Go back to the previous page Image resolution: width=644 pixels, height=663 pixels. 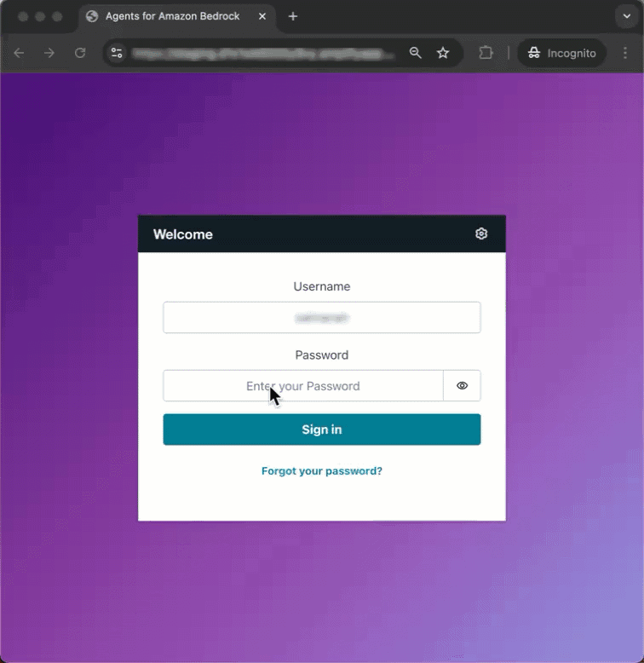click(x=19, y=53)
